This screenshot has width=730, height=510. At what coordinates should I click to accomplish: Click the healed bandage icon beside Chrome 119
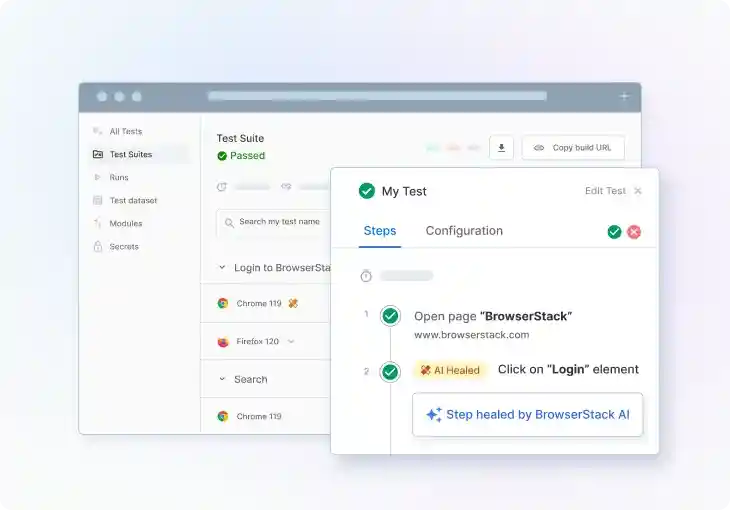click(x=293, y=303)
